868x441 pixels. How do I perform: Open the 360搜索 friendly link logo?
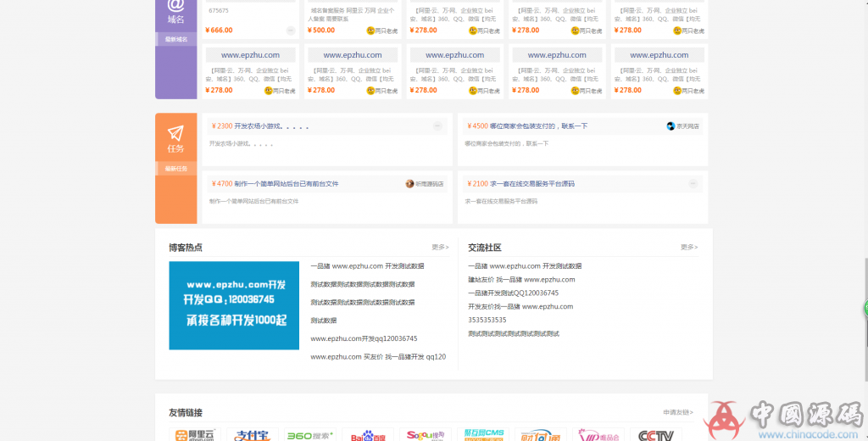click(310, 435)
